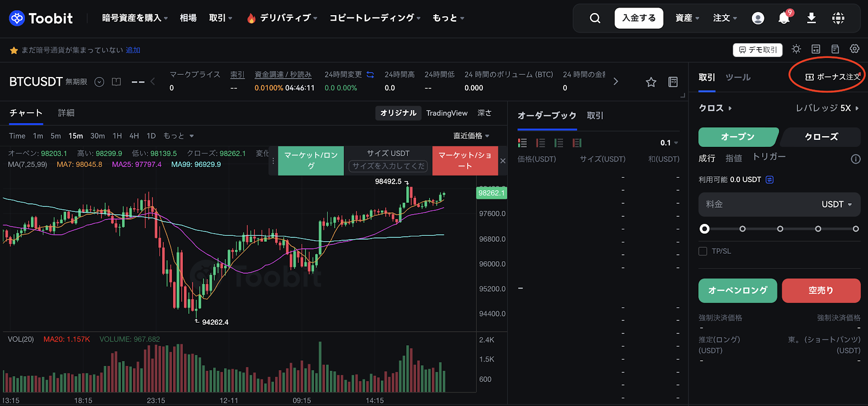Select the 指値 order type tab
Screen dimensions: 868x406
click(733, 158)
